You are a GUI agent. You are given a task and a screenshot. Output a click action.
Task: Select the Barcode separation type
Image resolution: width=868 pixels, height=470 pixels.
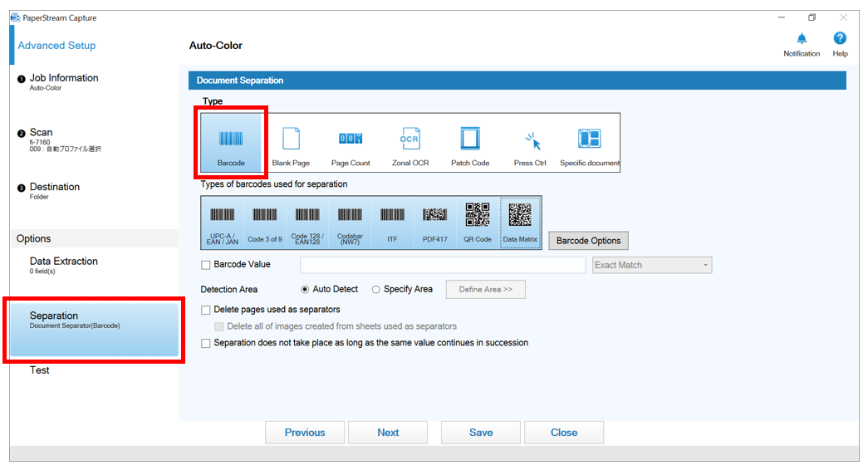pyautogui.click(x=231, y=143)
